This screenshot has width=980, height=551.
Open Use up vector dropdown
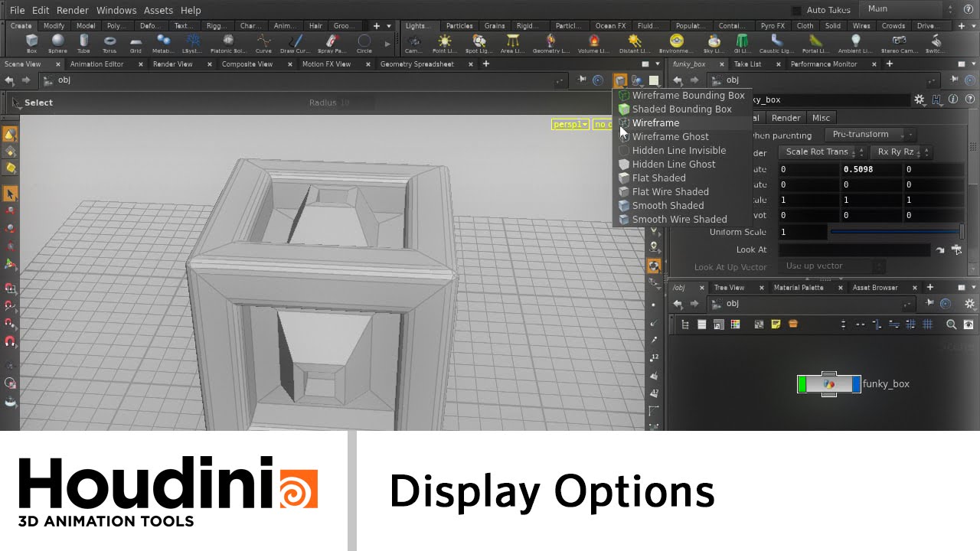[x=832, y=266]
